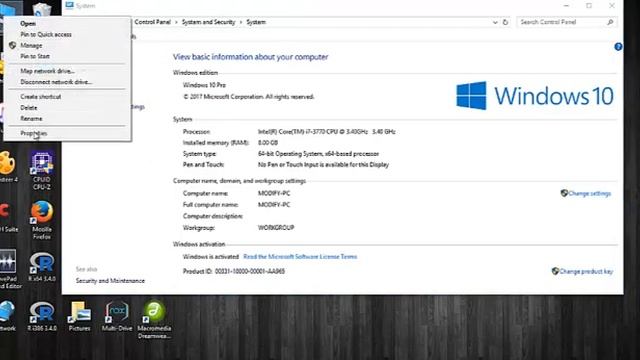Click the Intel Core i7-3770 processor text
The image size is (640, 360).
click(x=327, y=132)
